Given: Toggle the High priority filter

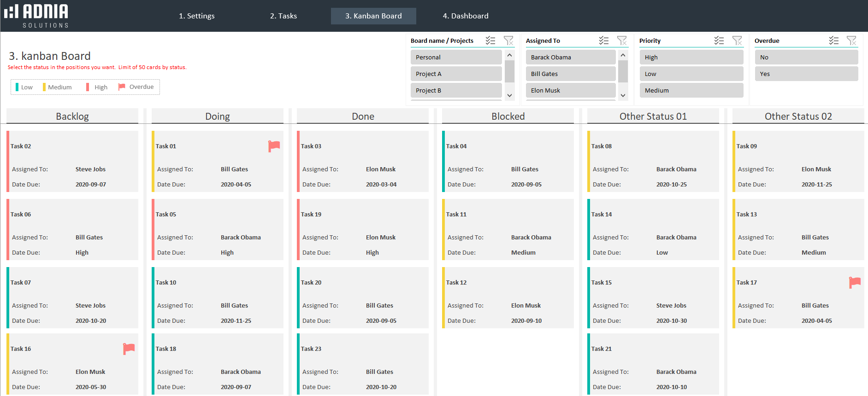Looking at the screenshot, I should (691, 57).
